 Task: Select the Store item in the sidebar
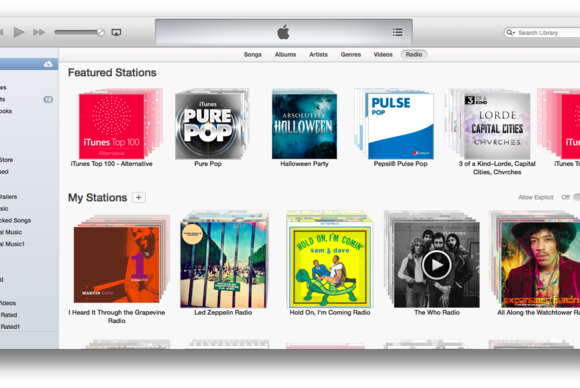[x=6, y=160]
